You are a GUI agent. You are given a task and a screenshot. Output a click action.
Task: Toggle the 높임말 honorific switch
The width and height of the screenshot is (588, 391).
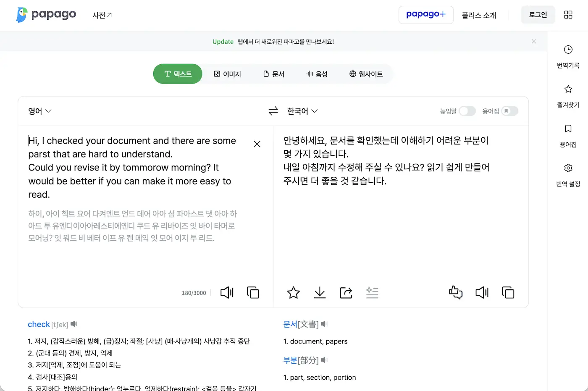pos(467,111)
